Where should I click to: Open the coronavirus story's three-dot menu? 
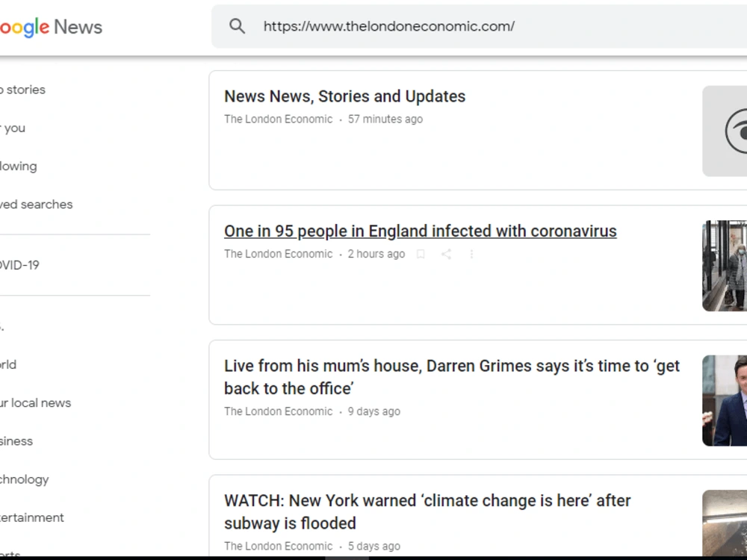click(471, 255)
